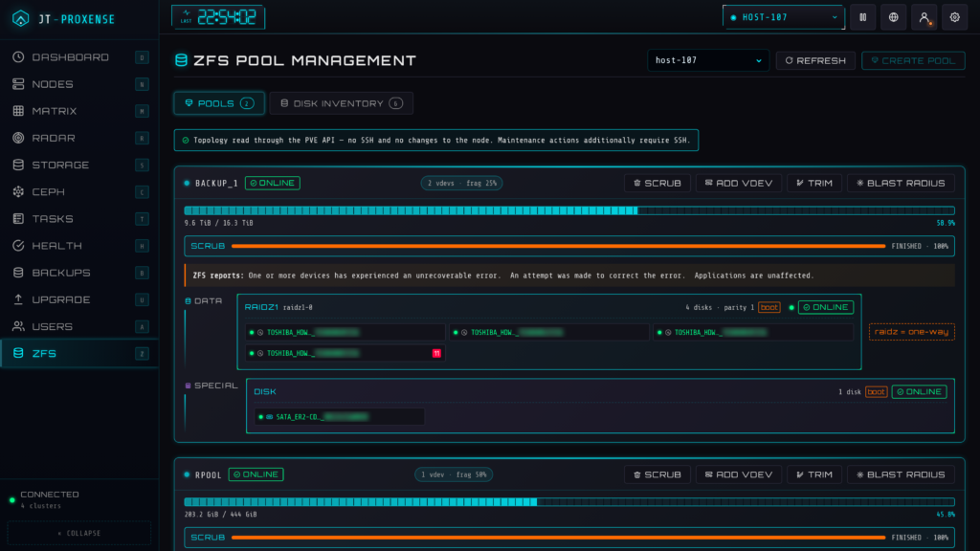This screenshot has width=980, height=551.
Task: Open the globe language icon
Action: coord(894,17)
